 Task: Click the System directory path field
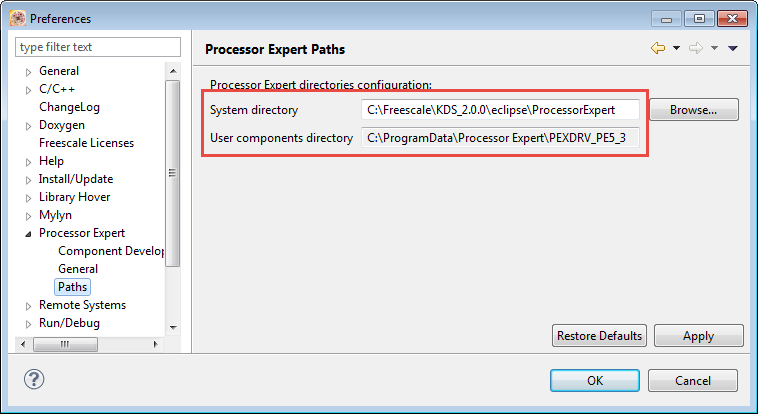500,109
